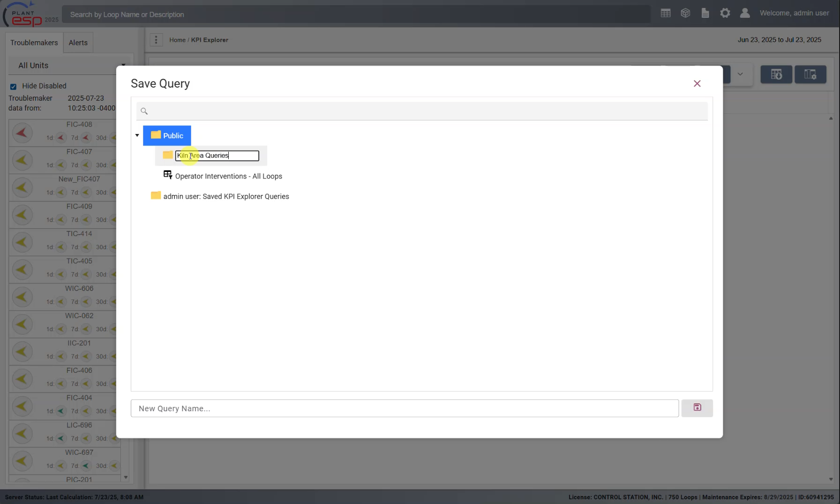Click the Operator Interventions query table icon
Image resolution: width=840 pixels, height=504 pixels.
click(x=167, y=175)
